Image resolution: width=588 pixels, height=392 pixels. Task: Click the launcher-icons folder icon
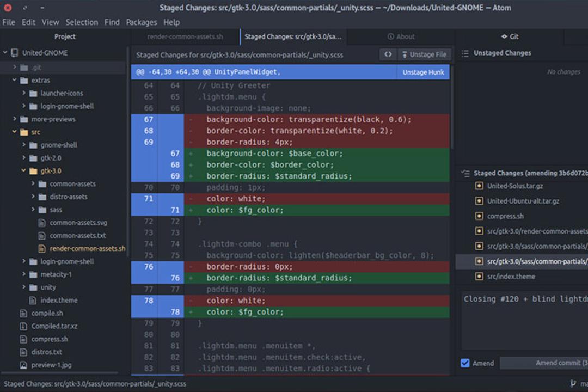(x=33, y=94)
